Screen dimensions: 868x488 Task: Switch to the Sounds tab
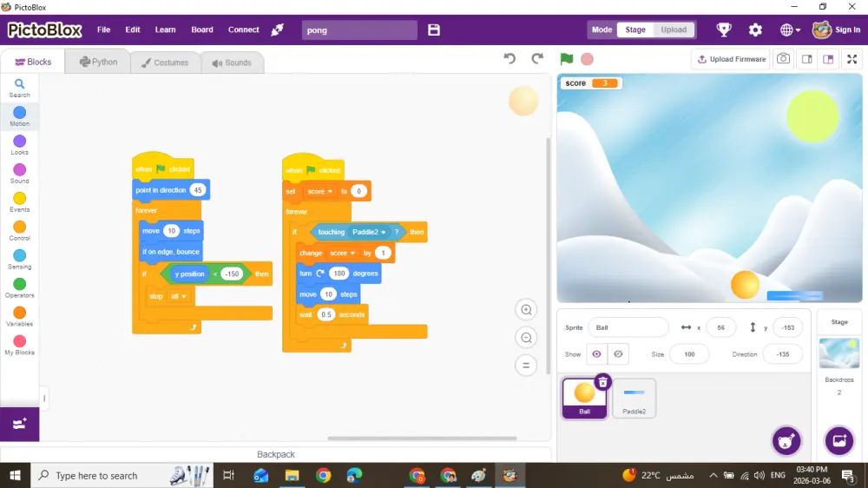tap(232, 63)
